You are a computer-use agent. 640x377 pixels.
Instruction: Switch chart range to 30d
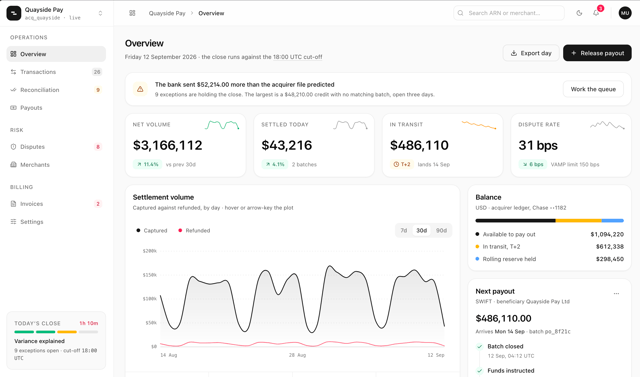[x=422, y=231]
